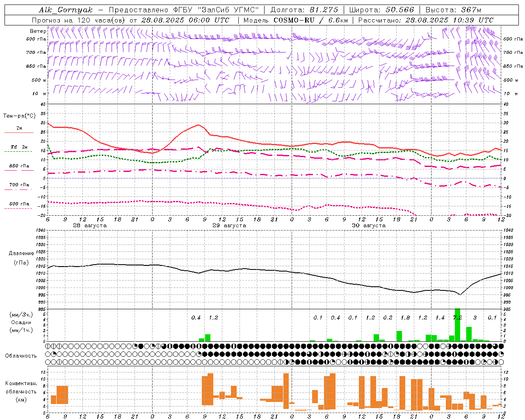
Task: Click the (мм/3ч.) unit label
Action: point(21,315)
